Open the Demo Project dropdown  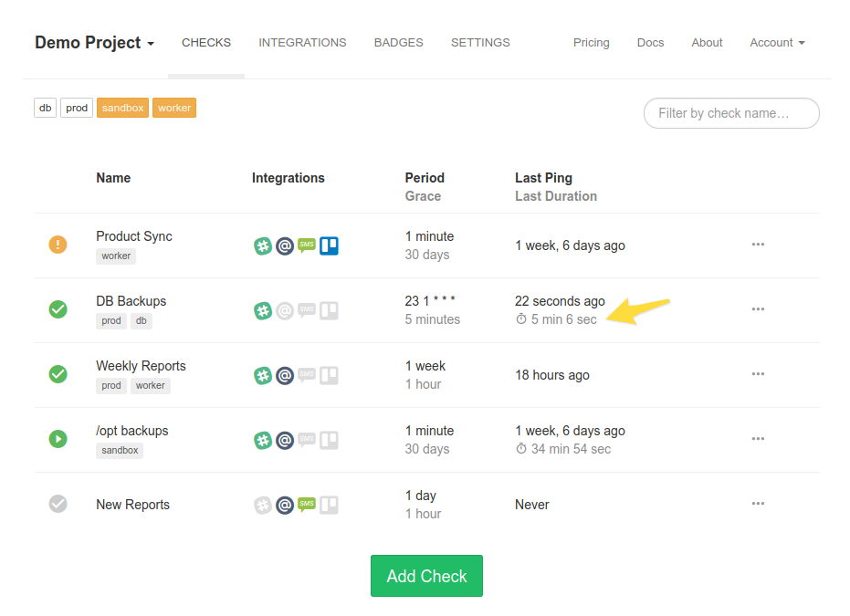point(94,43)
